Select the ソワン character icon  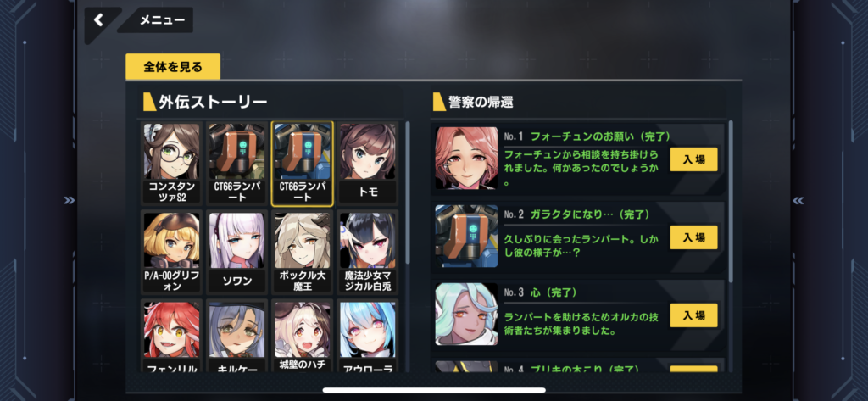click(237, 252)
